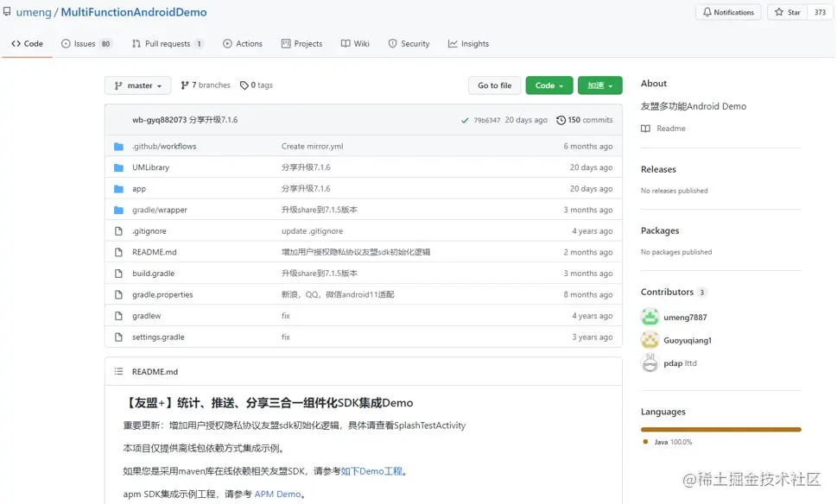The image size is (837, 504).
Task: Click the Notifications button
Action: click(x=729, y=12)
